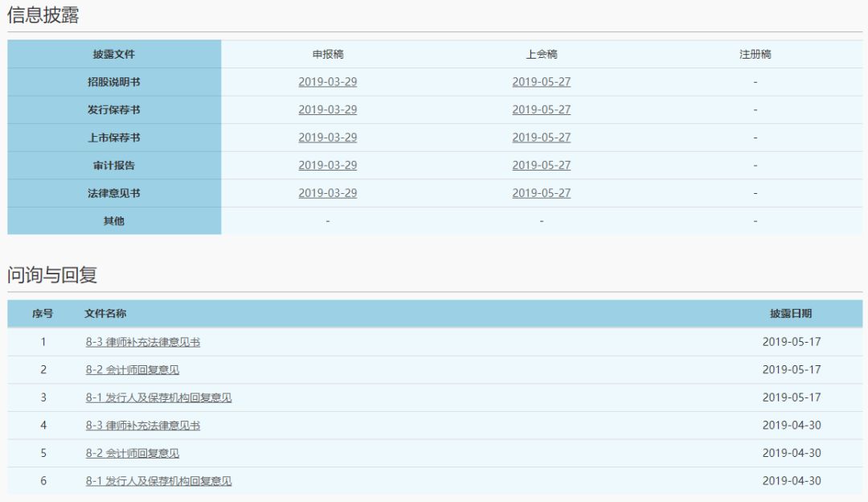Click the dash in 招股说明书 注册稿 cell

755,82
